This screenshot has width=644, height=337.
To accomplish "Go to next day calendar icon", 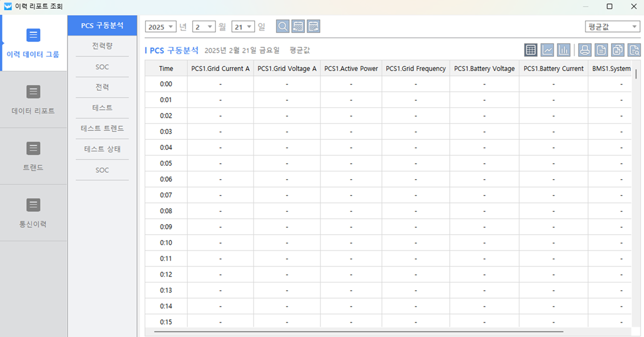I will [314, 26].
